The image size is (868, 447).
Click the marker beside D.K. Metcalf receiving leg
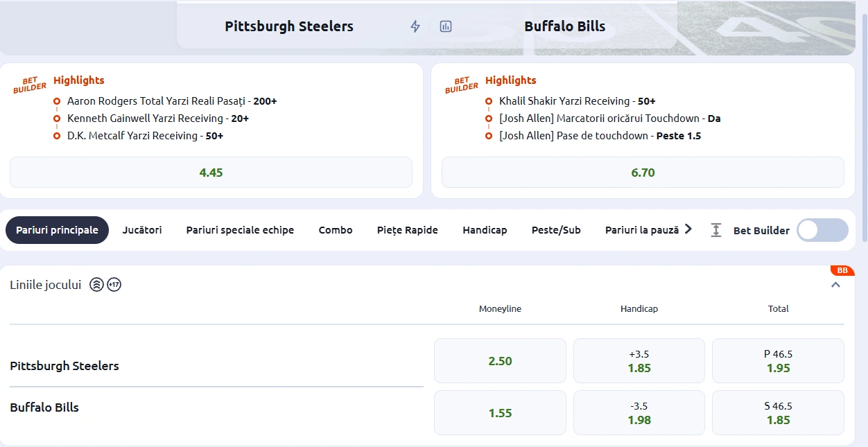coord(56,135)
